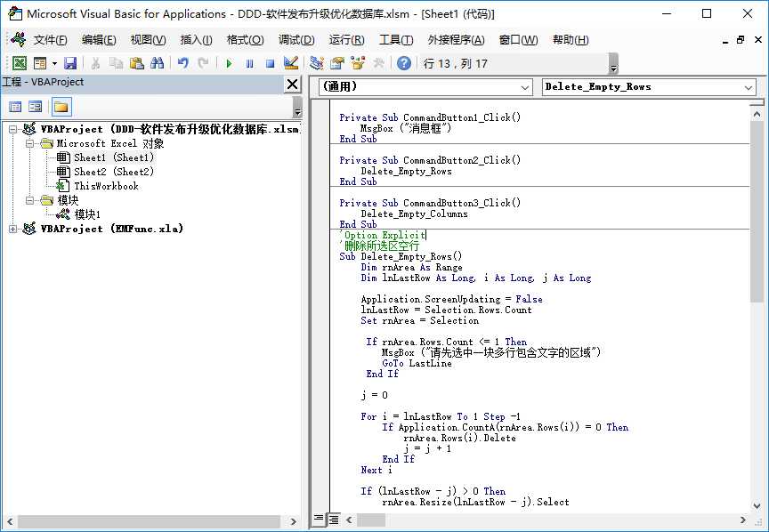Open VBA Help question mark icon
This screenshot has height=532, width=769.
403,63
